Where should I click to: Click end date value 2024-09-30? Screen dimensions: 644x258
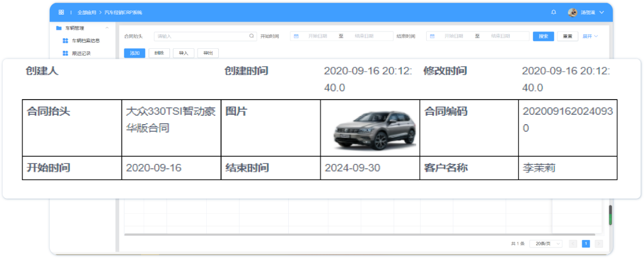coord(352,168)
